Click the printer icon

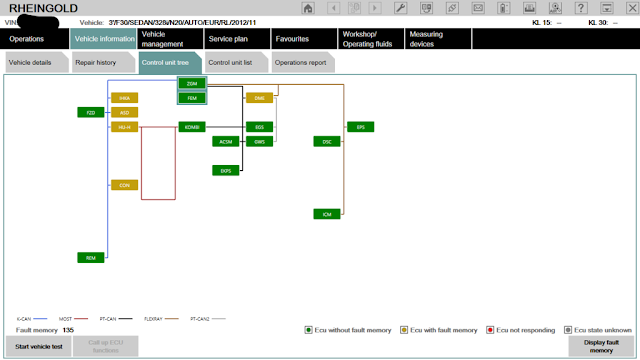[529, 8]
